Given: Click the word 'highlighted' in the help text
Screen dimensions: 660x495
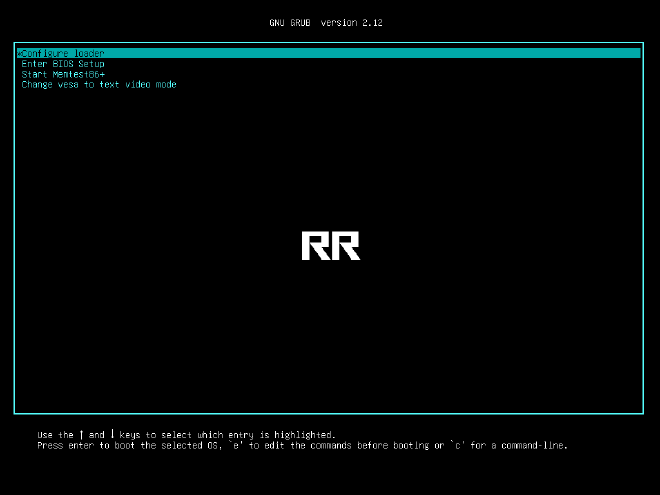Looking at the screenshot, I should coord(303,435).
